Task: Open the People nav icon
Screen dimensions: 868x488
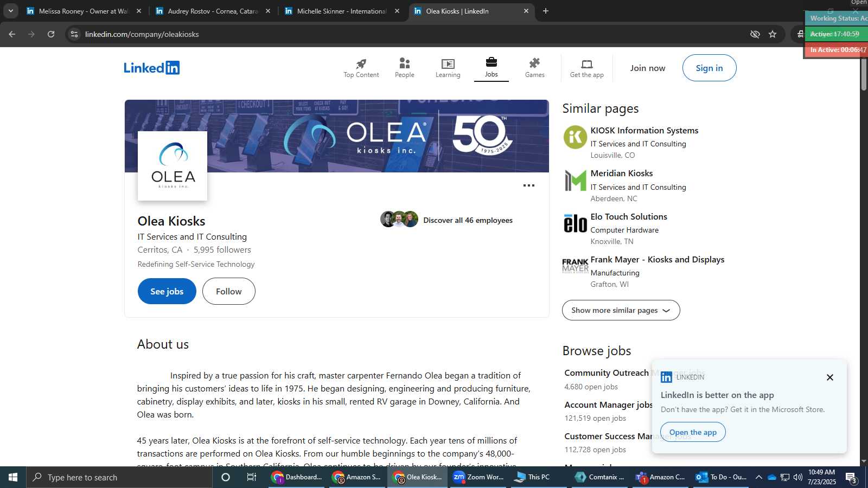Action: pos(404,68)
